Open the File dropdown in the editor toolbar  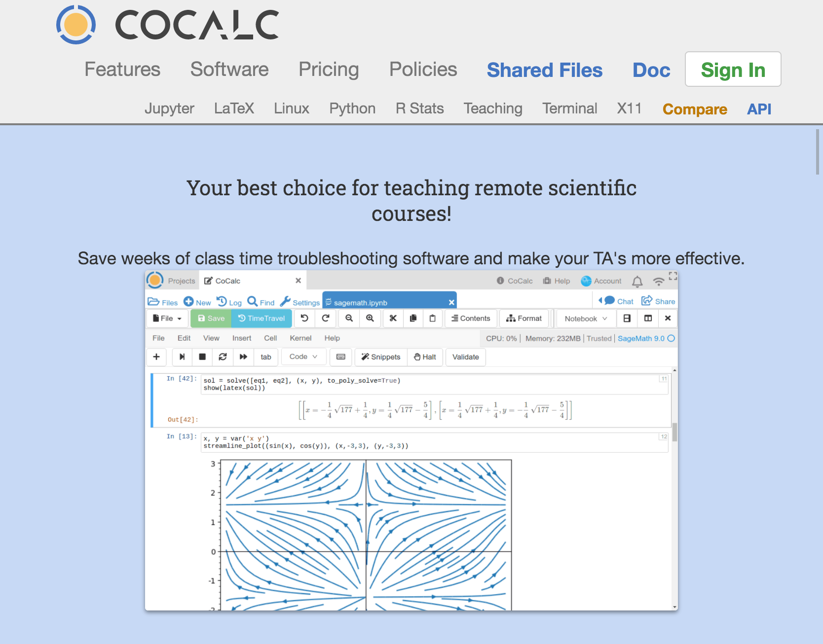(166, 318)
